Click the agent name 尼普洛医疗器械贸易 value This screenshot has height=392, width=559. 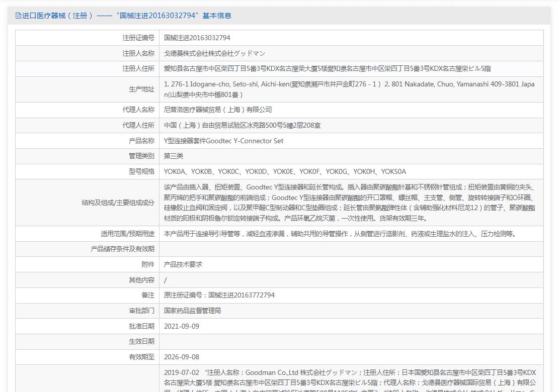[218, 110]
